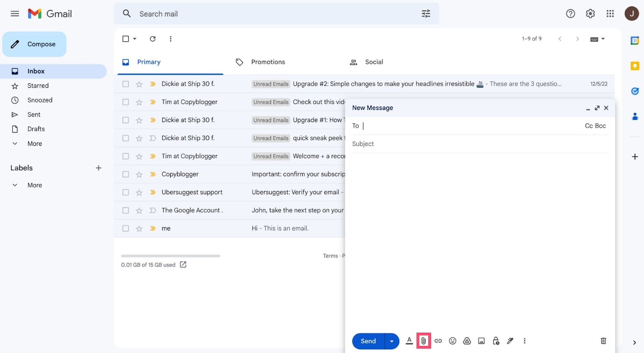Select checkbox for Upgrade #2 email
The height and width of the screenshot is (353, 644).
tap(126, 84)
